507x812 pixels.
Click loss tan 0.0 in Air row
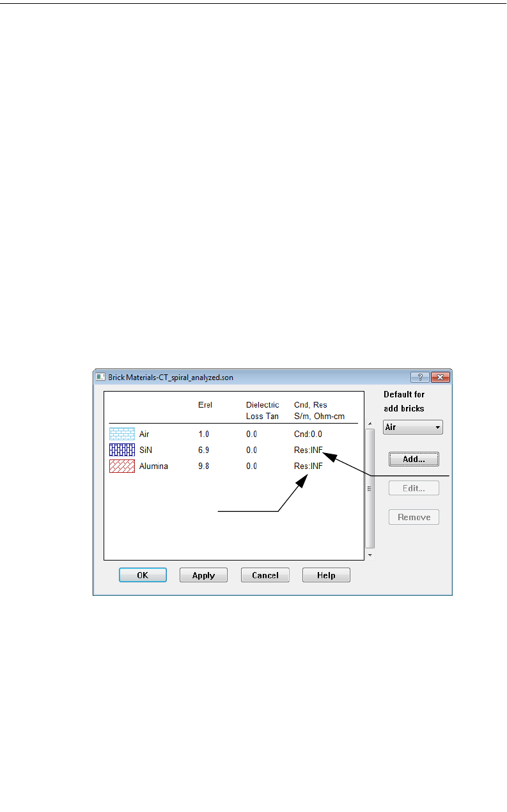pos(251,434)
